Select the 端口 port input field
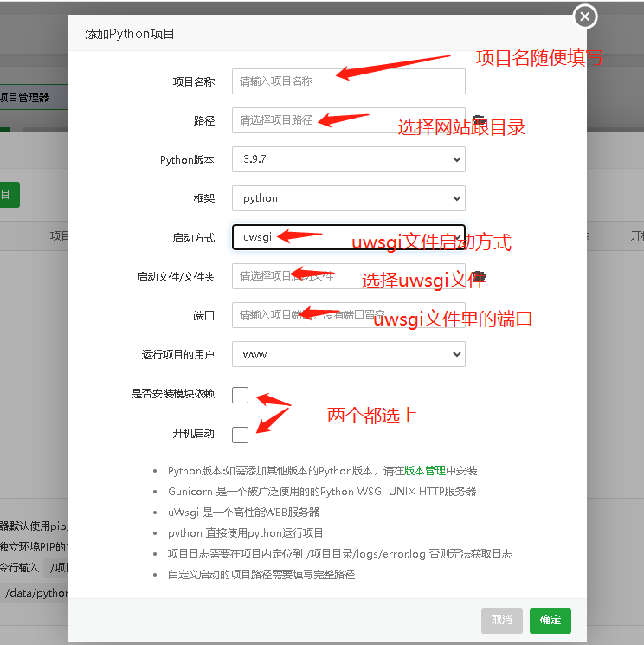The image size is (644, 645). point(348,315)
